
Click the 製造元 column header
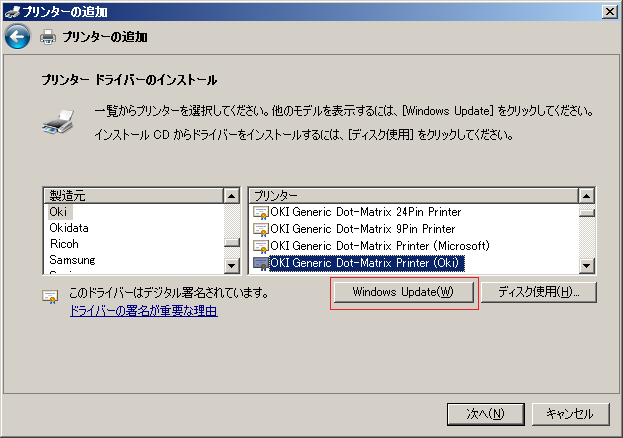click(x=134, y=196)
